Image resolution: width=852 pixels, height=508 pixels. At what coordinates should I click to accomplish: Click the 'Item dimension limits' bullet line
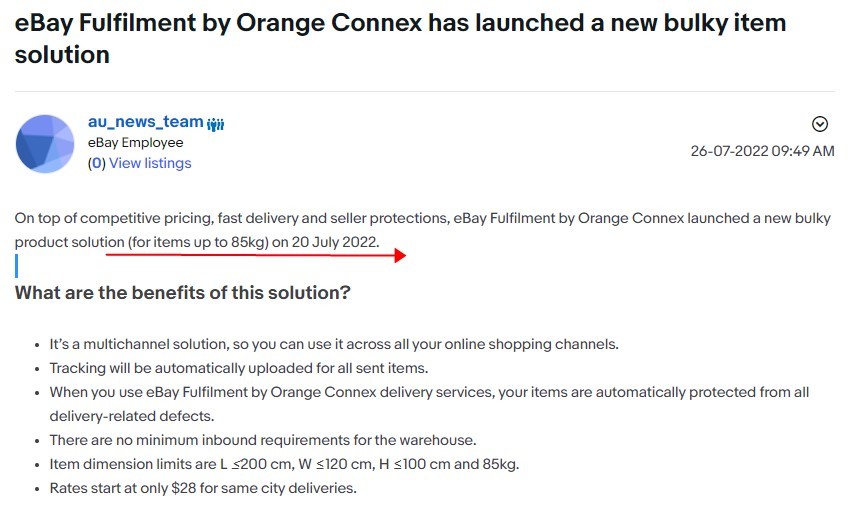coord(284,464)
